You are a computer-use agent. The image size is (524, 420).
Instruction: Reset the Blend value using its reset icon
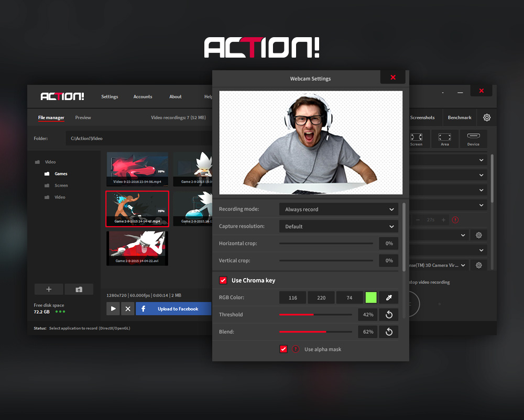388,331
